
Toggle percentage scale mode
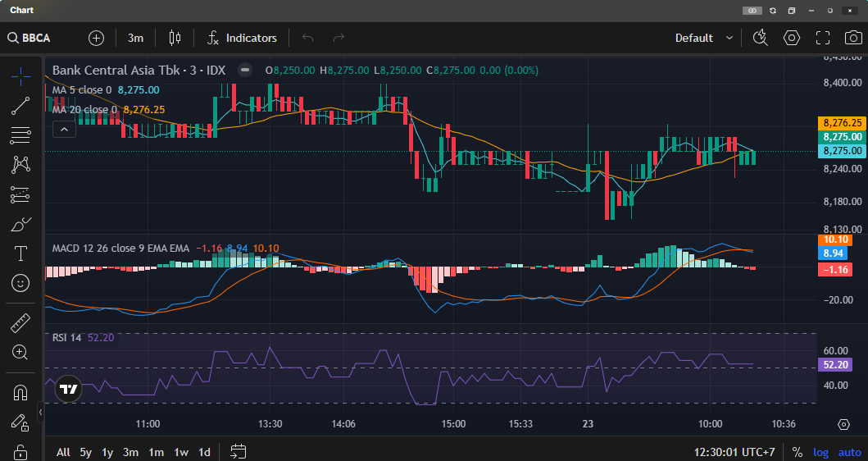click(798, 452)
